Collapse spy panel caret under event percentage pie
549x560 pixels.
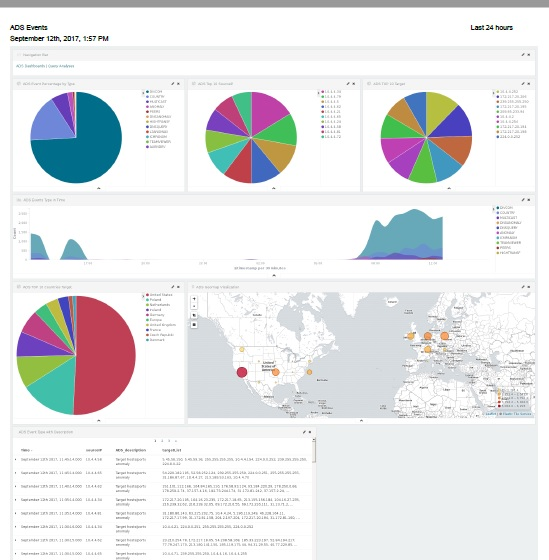[99, 188]
